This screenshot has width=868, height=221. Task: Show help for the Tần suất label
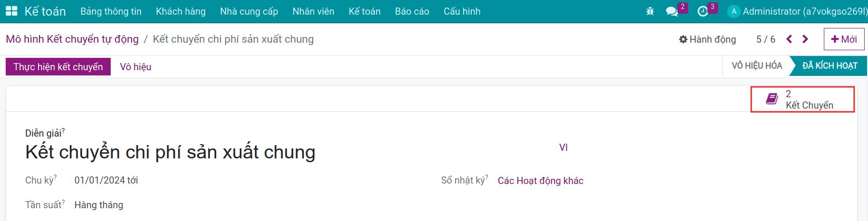coord(63,202)
